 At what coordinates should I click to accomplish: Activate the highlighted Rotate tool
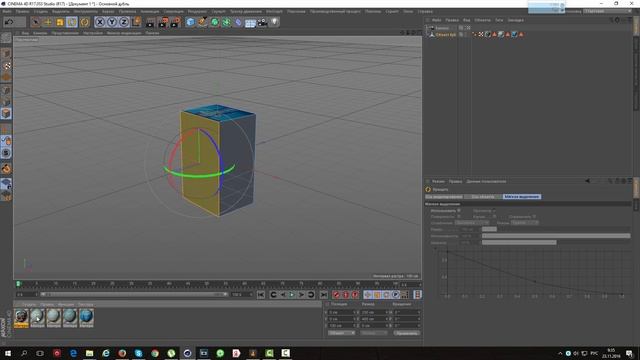(72, 22)
